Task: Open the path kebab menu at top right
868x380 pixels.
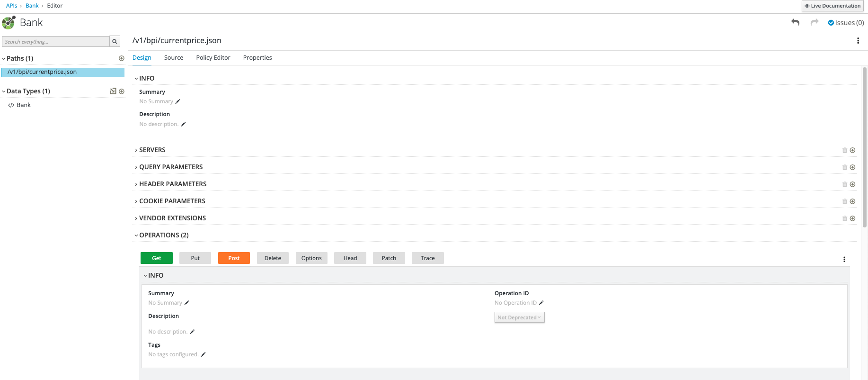Action: pos(858,41)
